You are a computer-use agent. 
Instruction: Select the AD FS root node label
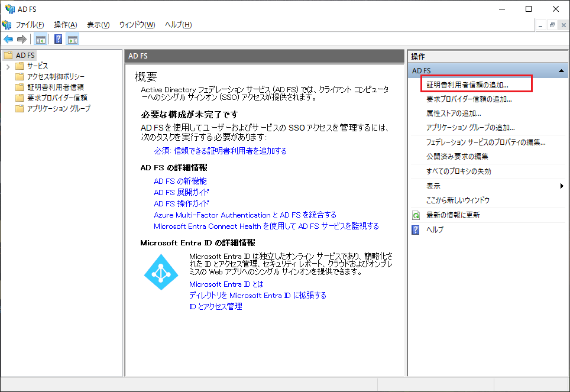pos(25,55)
